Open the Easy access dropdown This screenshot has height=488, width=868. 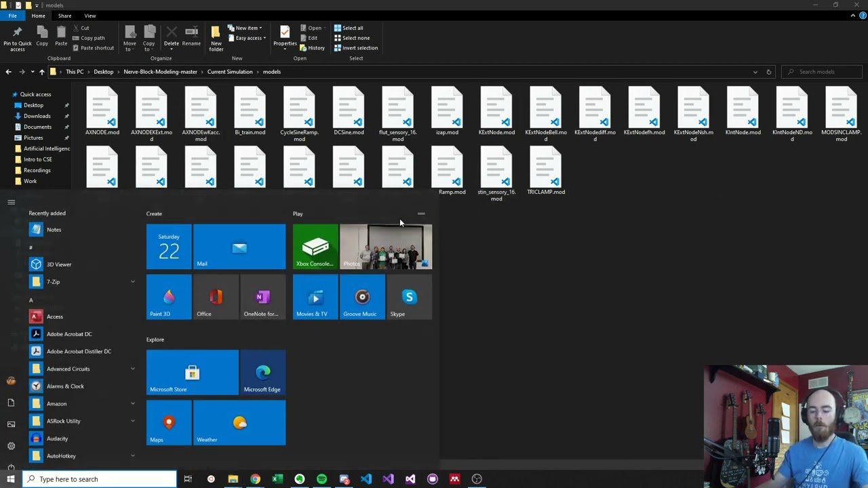(247, 38)
